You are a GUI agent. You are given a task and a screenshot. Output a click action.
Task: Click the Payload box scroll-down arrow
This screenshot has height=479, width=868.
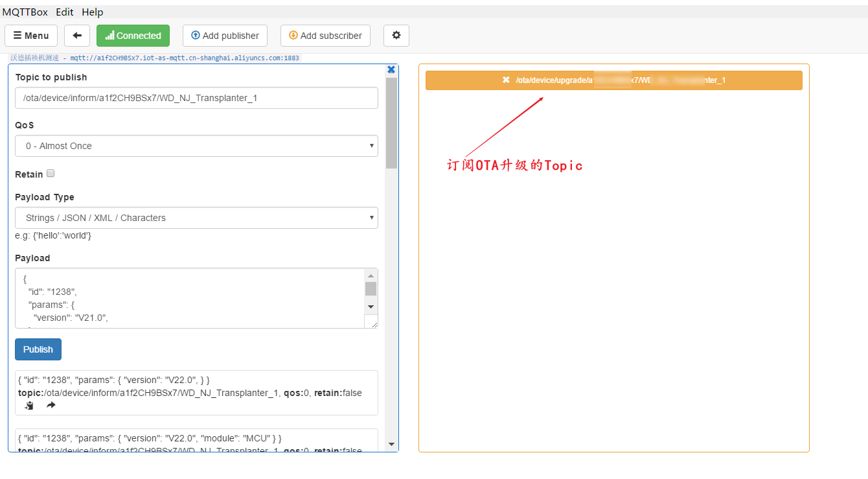371,307
